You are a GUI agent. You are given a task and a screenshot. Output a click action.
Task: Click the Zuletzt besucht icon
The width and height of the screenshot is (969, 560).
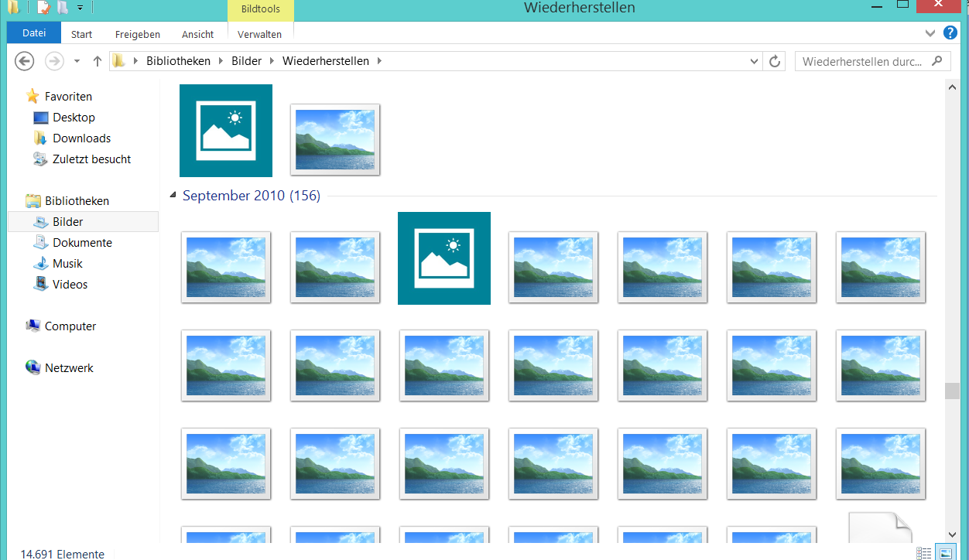pyautogui.click(x=41, y=159)
